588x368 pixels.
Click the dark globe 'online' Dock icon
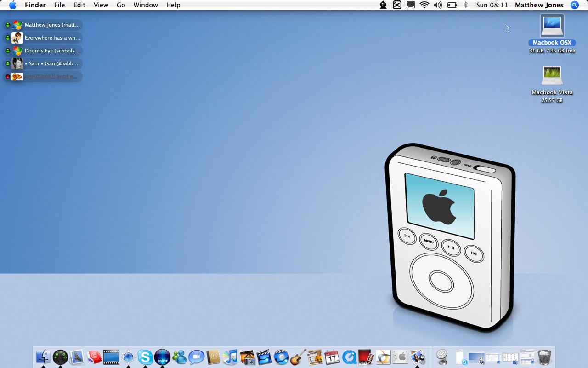click(162, 357)
